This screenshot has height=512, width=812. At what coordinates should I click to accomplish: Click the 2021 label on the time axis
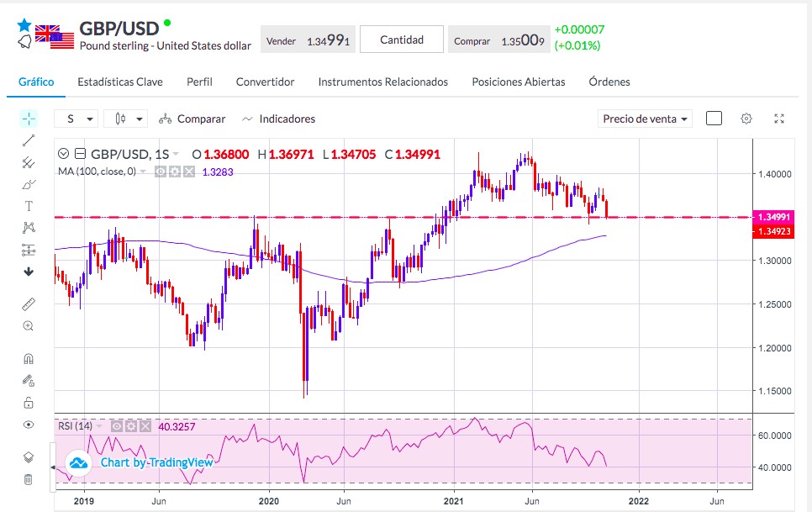[454, 501]
